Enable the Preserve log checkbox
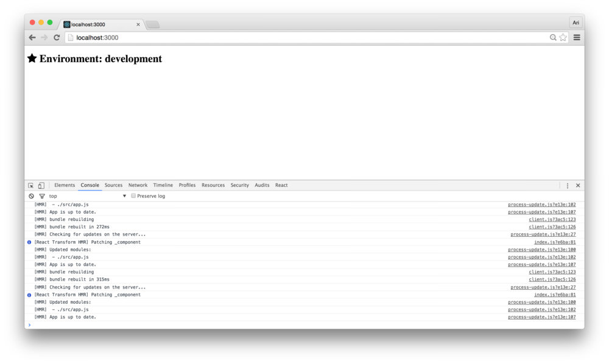This screenshot has height=364, width=609. 133,196
